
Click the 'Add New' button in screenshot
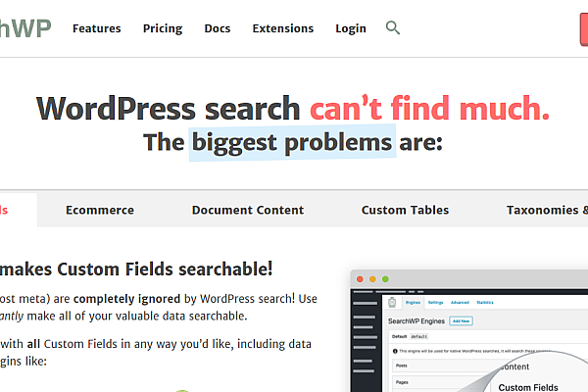[x=461, y=321]
